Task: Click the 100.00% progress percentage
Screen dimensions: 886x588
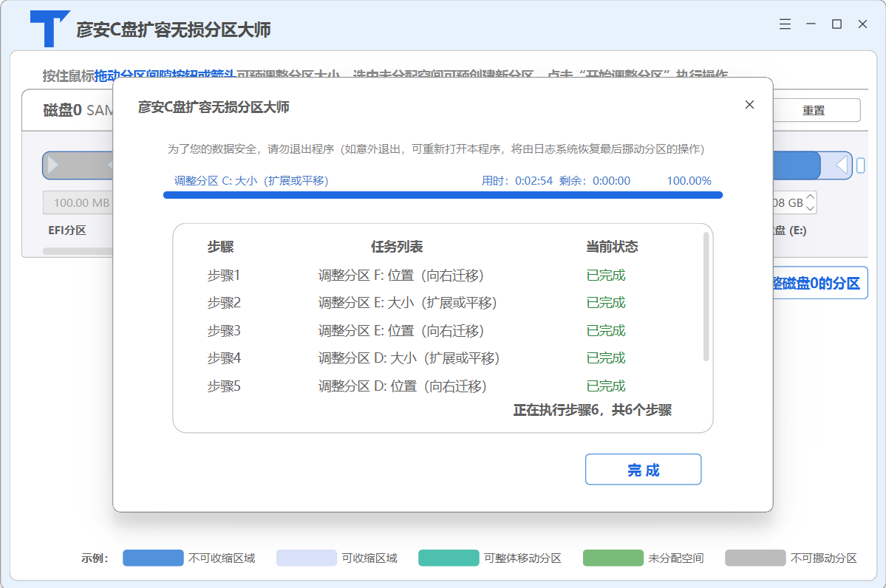Action: tap(689, 181)
